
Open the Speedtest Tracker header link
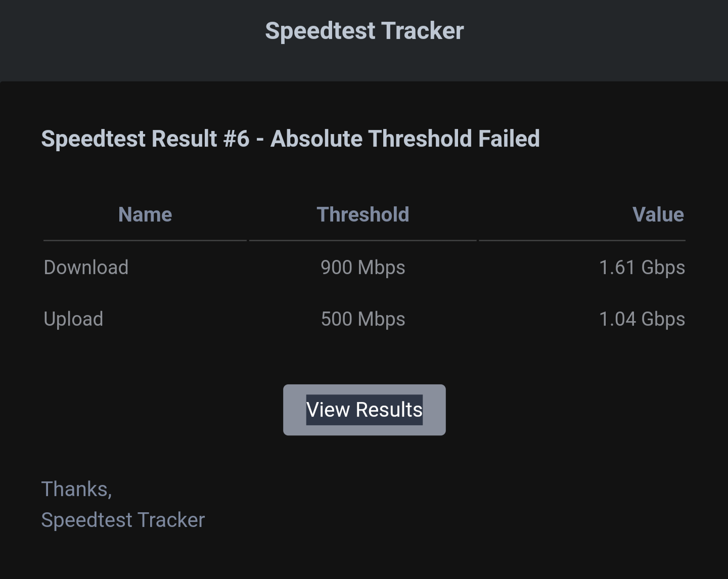[364, 30]
